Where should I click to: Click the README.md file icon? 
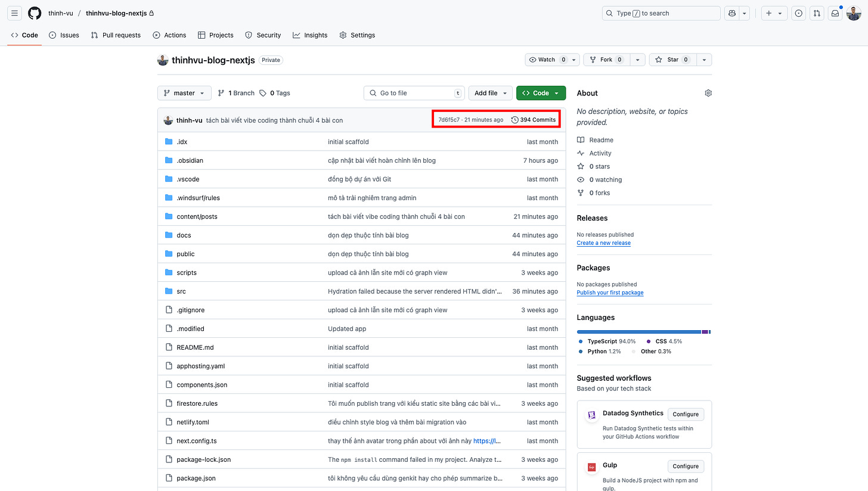coord(169,347)
